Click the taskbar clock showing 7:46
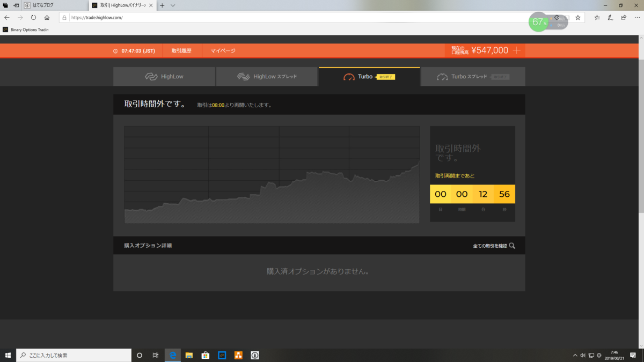The height and width of the screenshot is (362, 644). coord(614,355)
